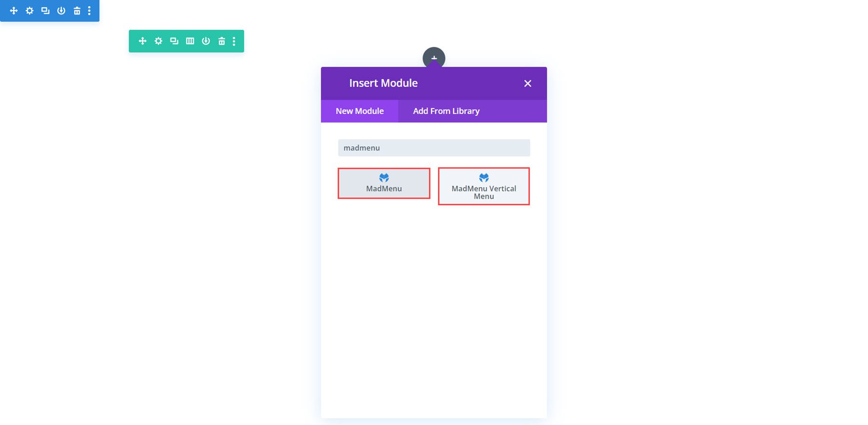
Task: Save section to library (blue toolbar)
Action: (61, 11)
